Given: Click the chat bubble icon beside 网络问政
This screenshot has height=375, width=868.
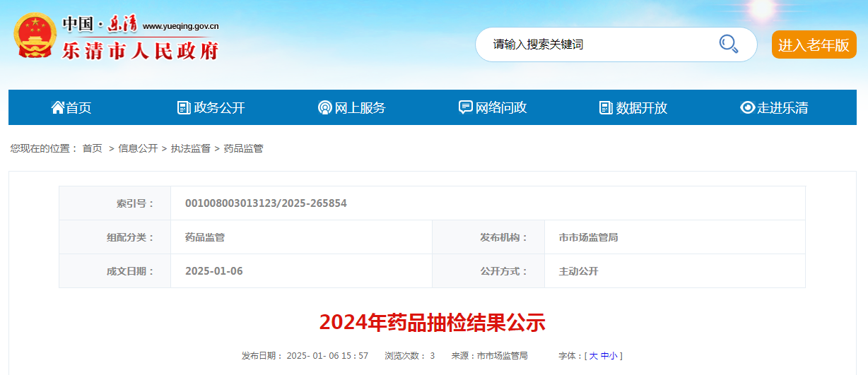Looking at the screenshot, I should click(x=465, y=107).
